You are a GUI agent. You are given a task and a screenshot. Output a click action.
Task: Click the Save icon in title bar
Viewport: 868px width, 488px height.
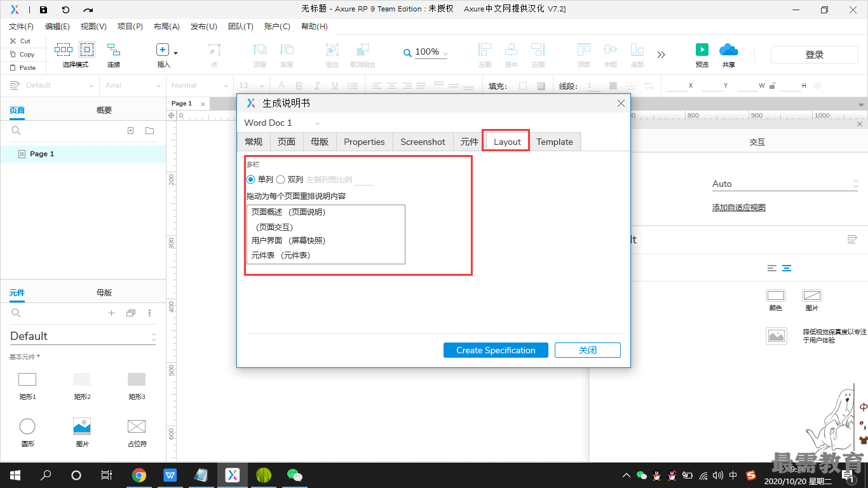pos(43,10)
